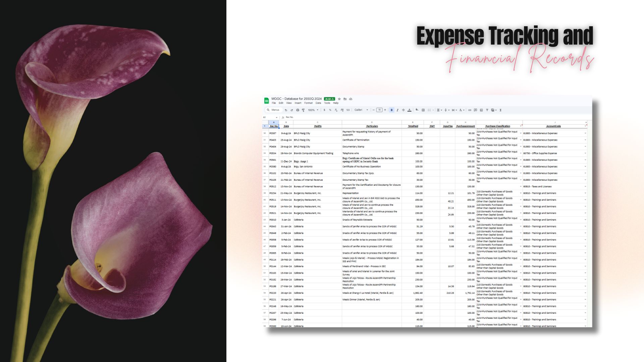The height and width of the screenshot is (362, 644).
Task: Open AccountCode header filter arrow
Action: click(586, 126)
